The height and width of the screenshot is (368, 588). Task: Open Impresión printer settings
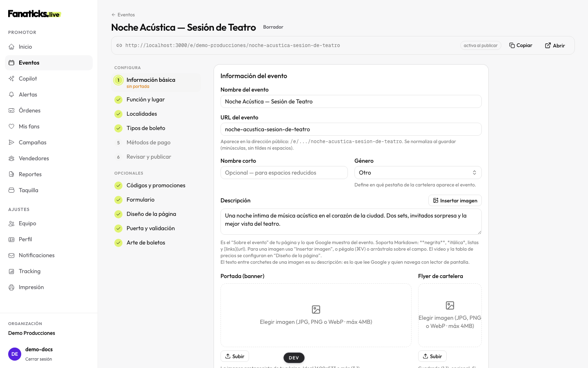point(49,287)
